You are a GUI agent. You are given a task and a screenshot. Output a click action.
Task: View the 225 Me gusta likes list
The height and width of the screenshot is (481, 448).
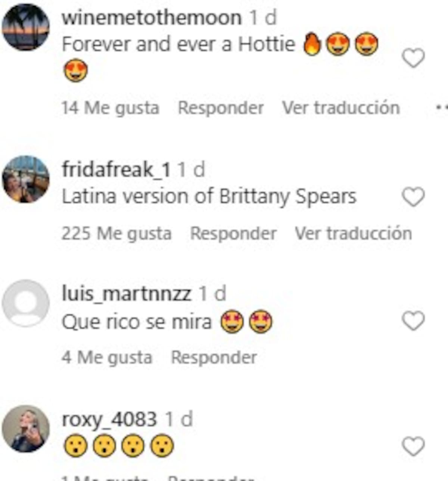point(116,234)
